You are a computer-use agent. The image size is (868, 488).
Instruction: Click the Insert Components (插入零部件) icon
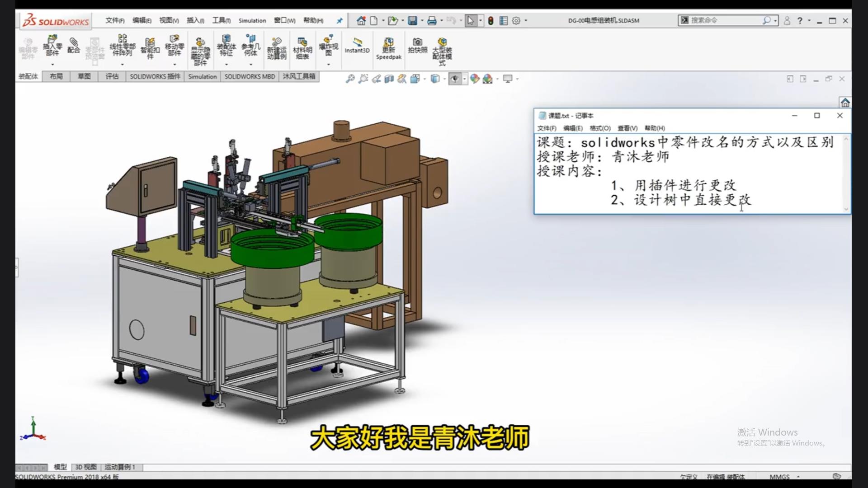tap(52, 46)
